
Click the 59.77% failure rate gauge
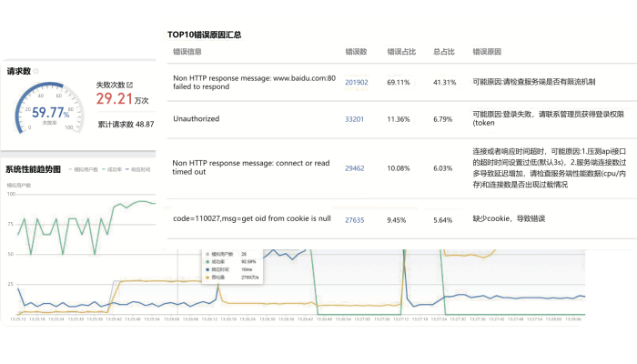[49, 108]
